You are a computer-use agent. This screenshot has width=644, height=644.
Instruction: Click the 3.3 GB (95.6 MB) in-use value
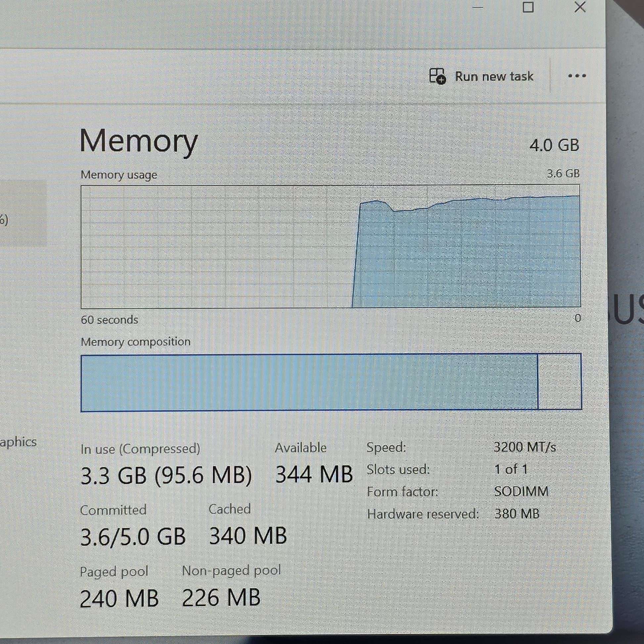[166, 475]
